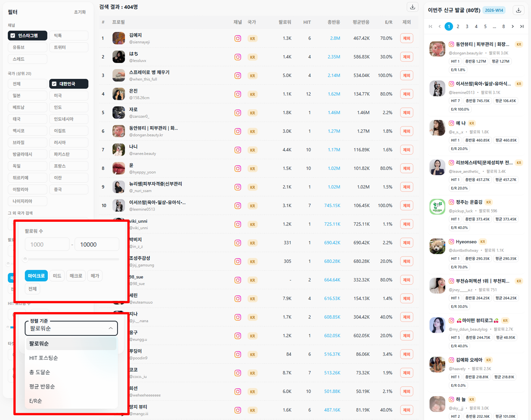Toggle the 브라질 country filter
531x420 pixels.
28,143
